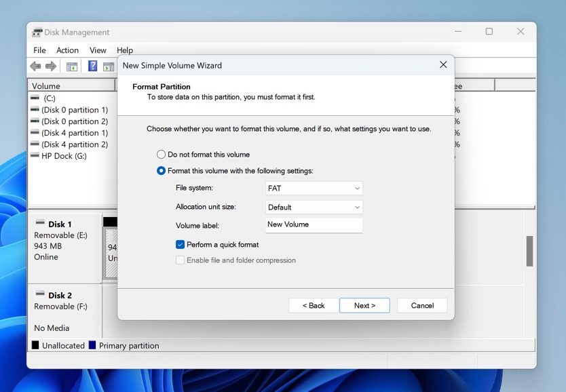Open the Action menu

click(x=67, y=50)
